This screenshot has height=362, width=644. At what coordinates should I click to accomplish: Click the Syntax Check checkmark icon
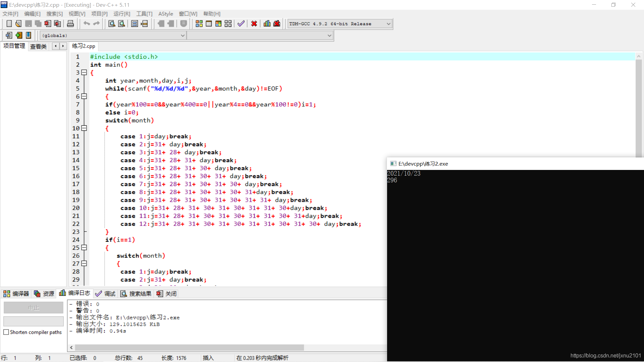241,24
